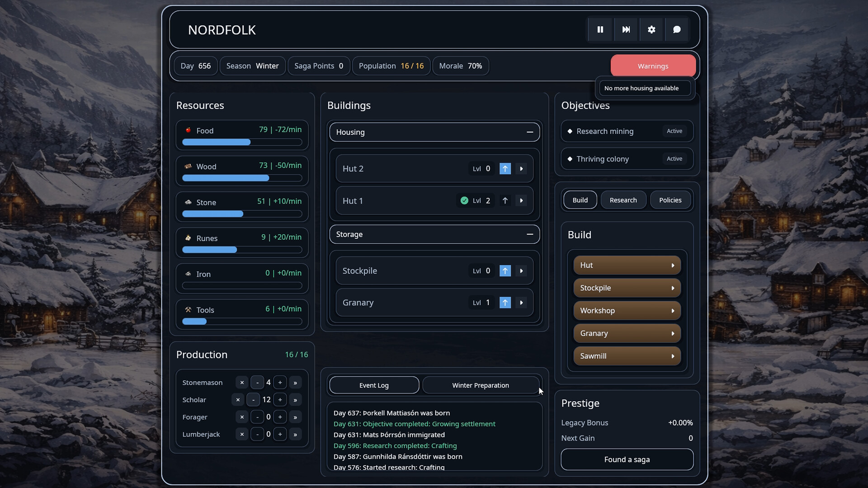Maximize Lumberjack workers with double arrow
The width and height of the screenshot is (868, 488).
295,434
